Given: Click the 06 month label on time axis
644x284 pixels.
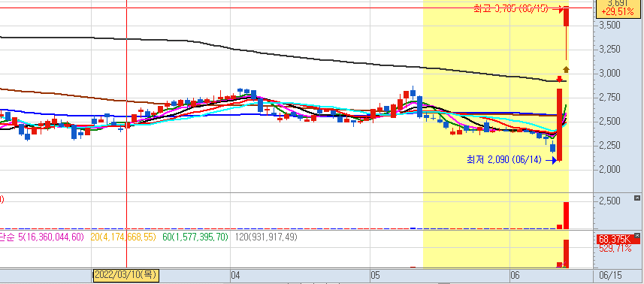Looking at the screenshot, I should (515, 275).
